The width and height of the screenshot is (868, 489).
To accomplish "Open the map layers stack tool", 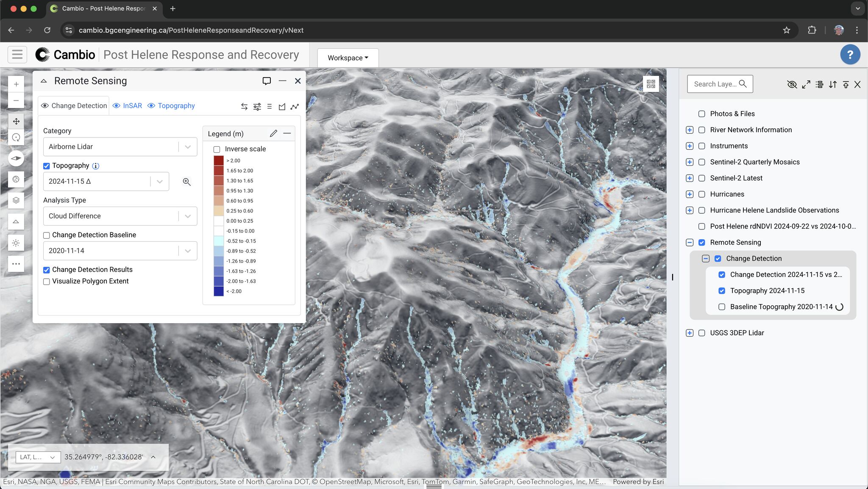I will 16,200.
